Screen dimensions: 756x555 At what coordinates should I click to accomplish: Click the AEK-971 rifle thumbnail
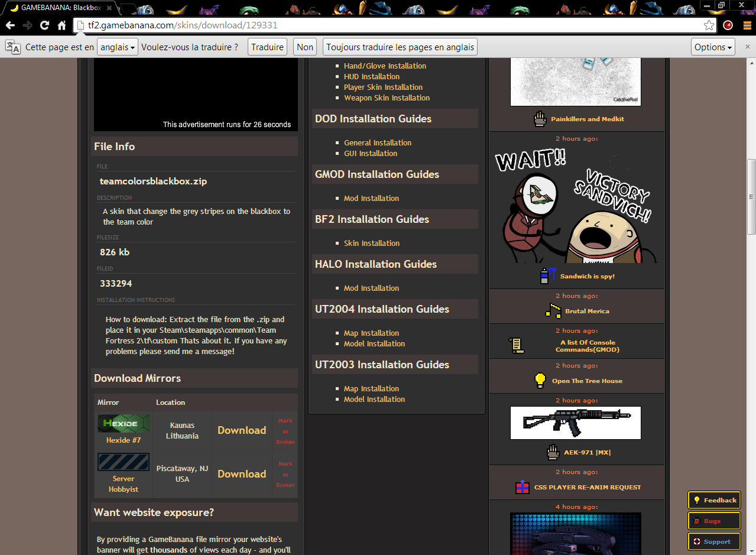coord(576,423)
